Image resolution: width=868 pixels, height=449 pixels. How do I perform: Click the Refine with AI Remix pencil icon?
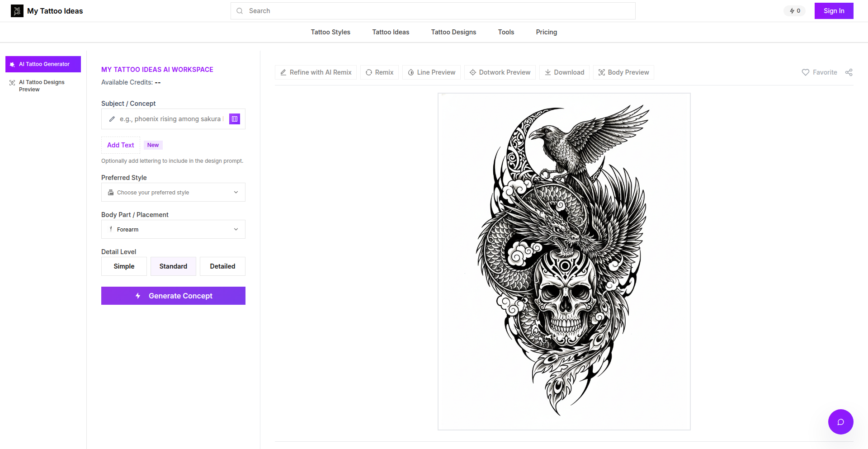(x=283, y=72)
